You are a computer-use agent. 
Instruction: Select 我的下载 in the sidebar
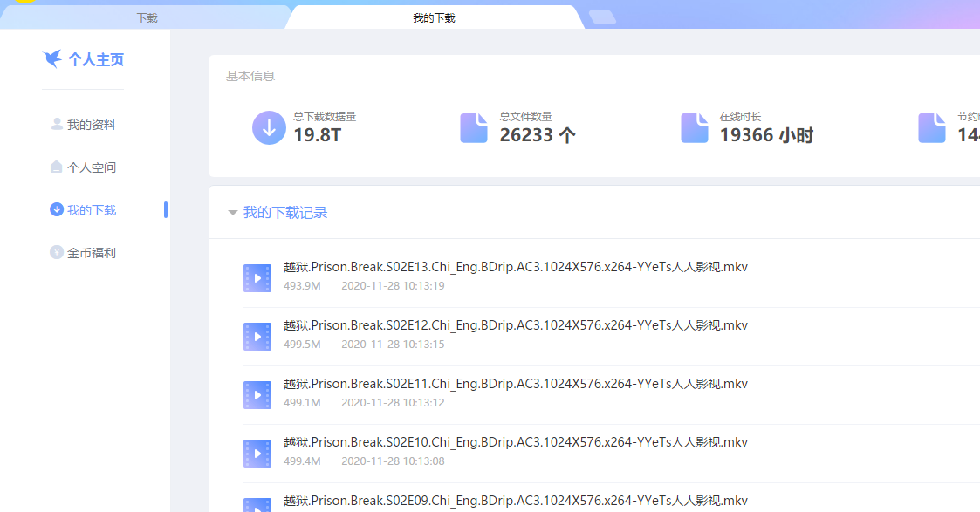click(x=91, y=210)
